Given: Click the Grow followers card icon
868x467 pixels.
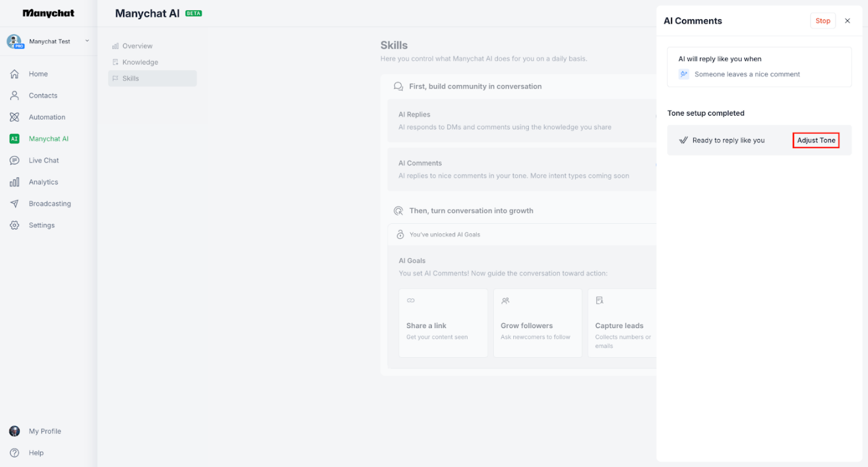Looking at the screenshot, I should coord(504,300).
